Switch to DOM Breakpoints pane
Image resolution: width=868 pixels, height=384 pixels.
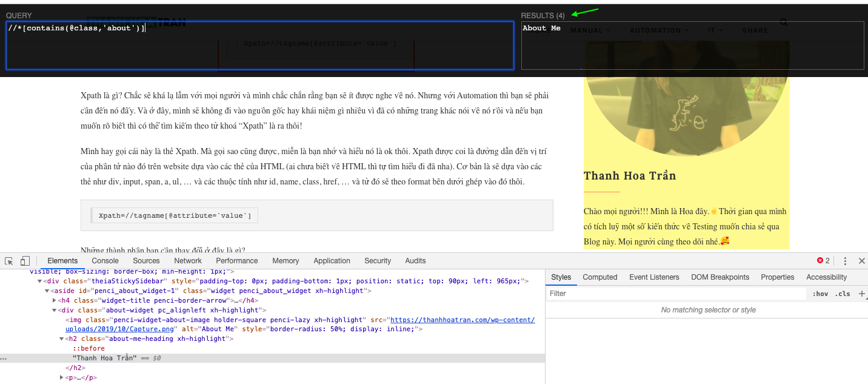point(720,277)
